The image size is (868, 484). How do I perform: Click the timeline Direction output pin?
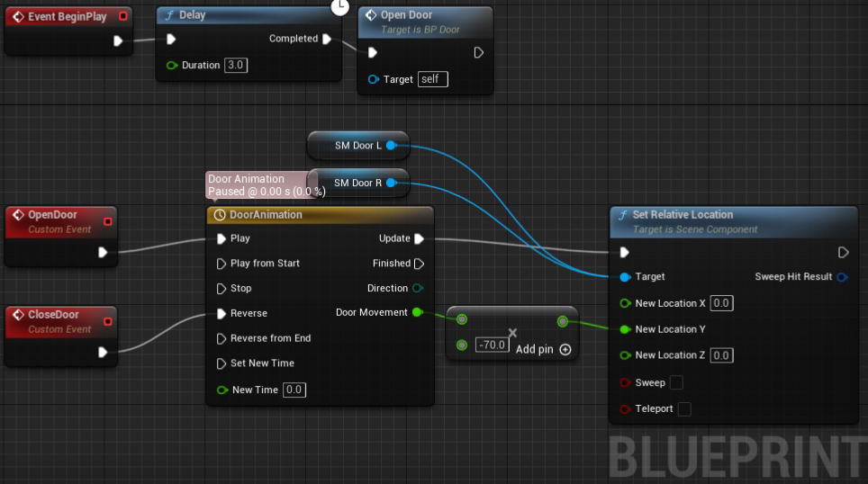pos(418,288)
